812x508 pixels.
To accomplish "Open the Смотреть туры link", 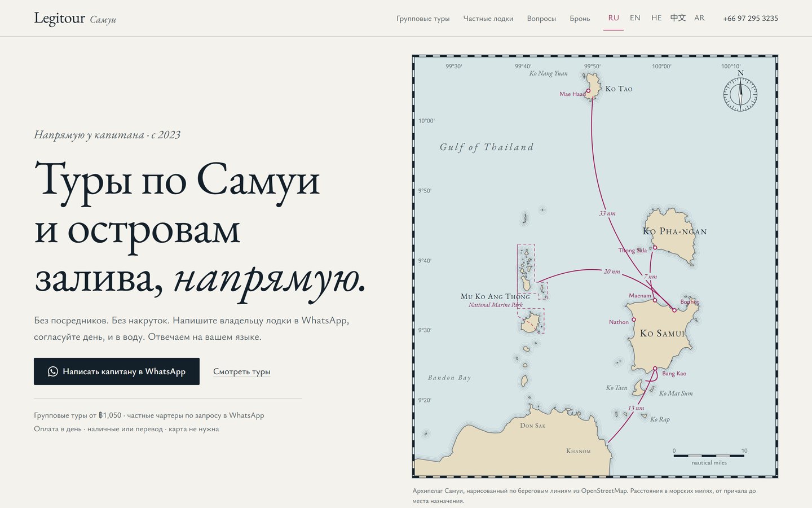I will point(241,371).
